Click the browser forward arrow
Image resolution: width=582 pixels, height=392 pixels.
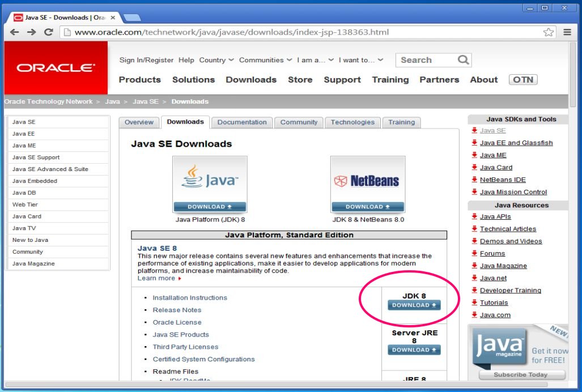tap(32, 32)
